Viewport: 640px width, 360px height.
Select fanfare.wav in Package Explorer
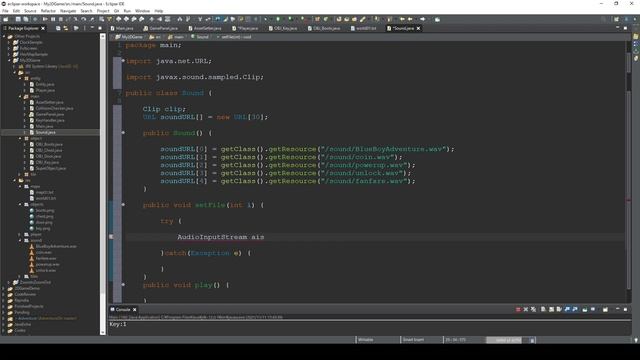pos(42,258)
